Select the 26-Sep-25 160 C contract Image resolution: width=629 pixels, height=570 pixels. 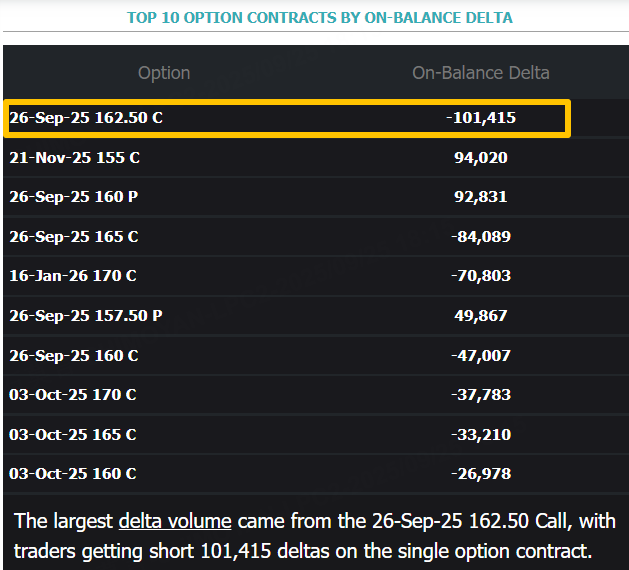pyautogui.click(x=74, y=355)
